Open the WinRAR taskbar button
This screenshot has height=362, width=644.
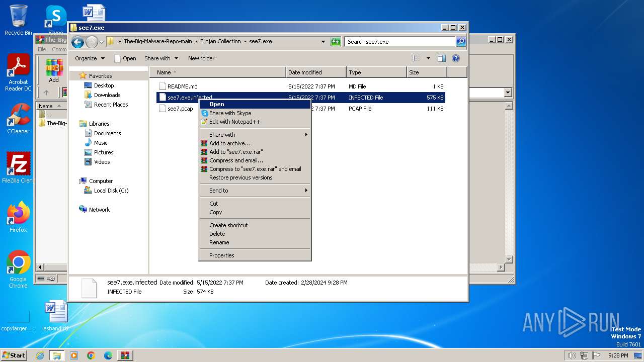coord(125,355)
